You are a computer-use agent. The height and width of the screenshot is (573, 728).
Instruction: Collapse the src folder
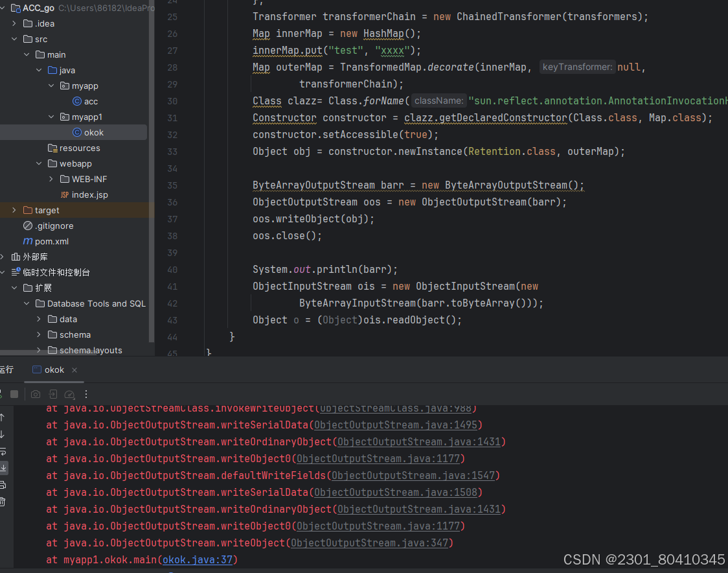[14, 39]
